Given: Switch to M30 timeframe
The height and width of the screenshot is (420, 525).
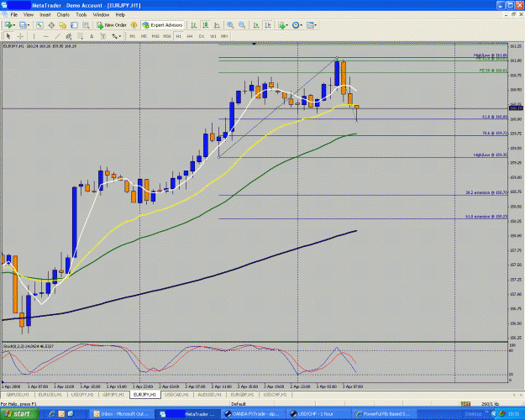Looking at the screenshot, I should click(x=167, y=36).
